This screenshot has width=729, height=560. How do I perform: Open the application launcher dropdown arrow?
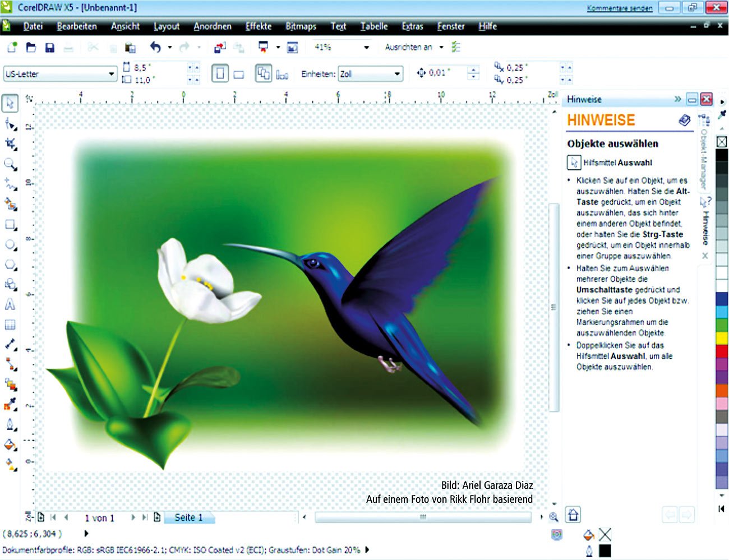[x=278, y=48]
